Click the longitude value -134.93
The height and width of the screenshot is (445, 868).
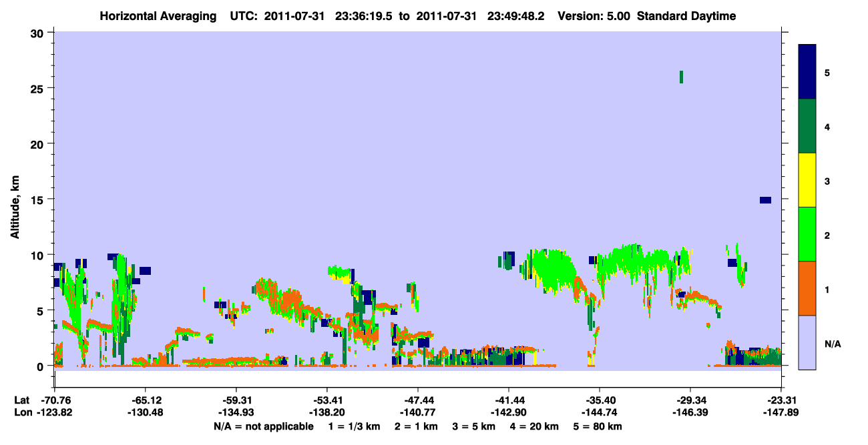pos(236,412)
